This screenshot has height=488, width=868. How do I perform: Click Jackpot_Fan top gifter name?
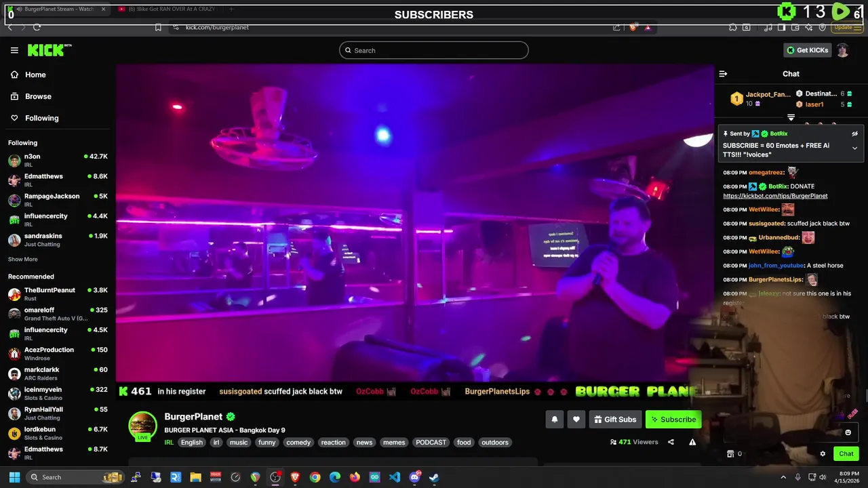pyautogui.click(x=768, y=94)
